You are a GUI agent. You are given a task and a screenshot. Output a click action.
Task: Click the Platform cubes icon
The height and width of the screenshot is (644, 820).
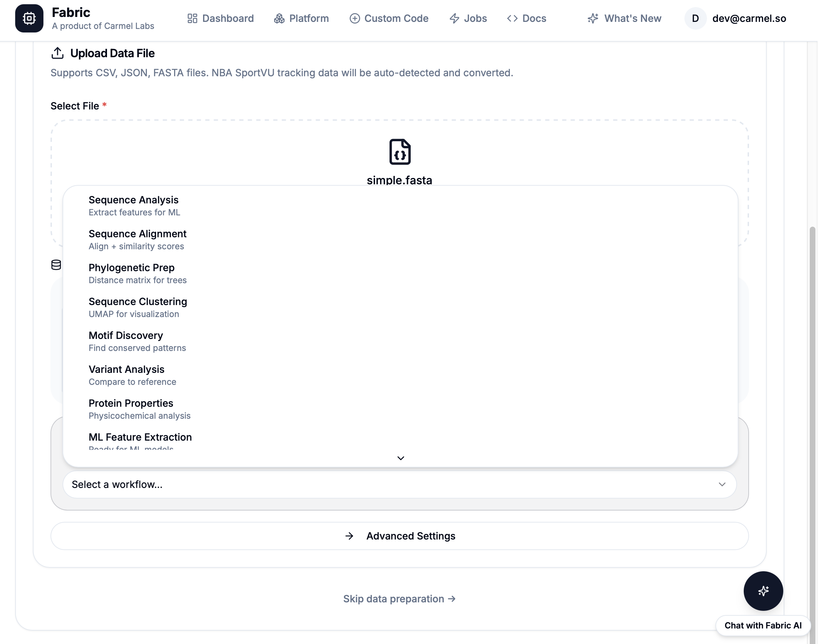coord(279,18)
